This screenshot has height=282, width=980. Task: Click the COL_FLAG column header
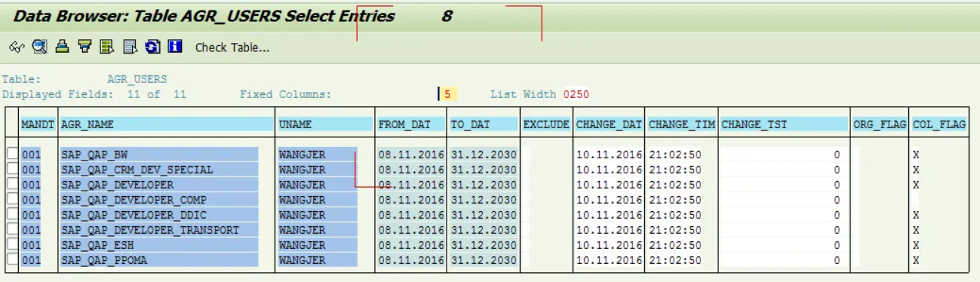[x=939, y=124]
